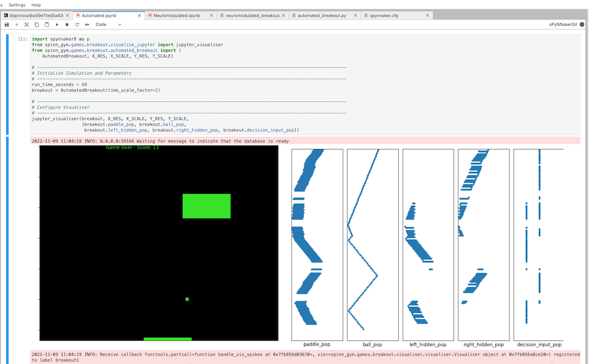The width and height of the screenshot is (589, 364).
Task: Select the Automated.ipynb tab
Action: click(x=99, y=15)
